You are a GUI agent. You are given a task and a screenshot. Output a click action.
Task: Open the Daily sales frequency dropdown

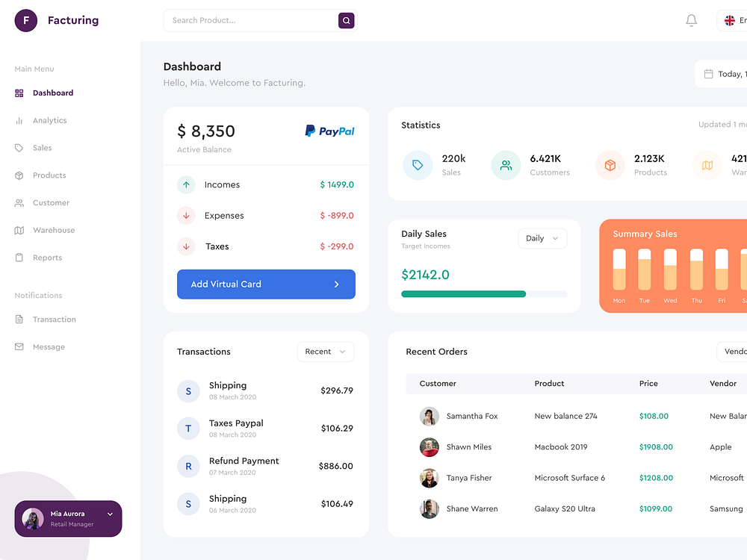542,238
